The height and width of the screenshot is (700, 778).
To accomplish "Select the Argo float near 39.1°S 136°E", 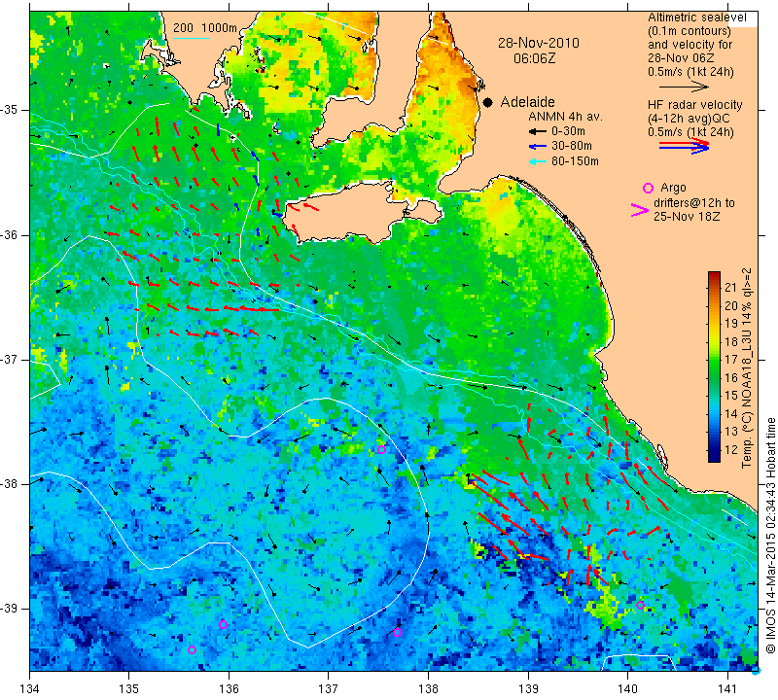I will 223,624.
